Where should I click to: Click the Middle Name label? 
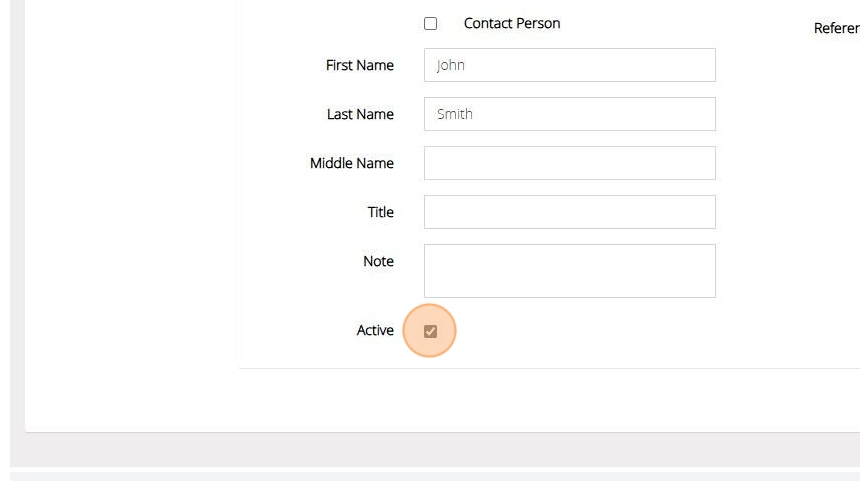351,163
